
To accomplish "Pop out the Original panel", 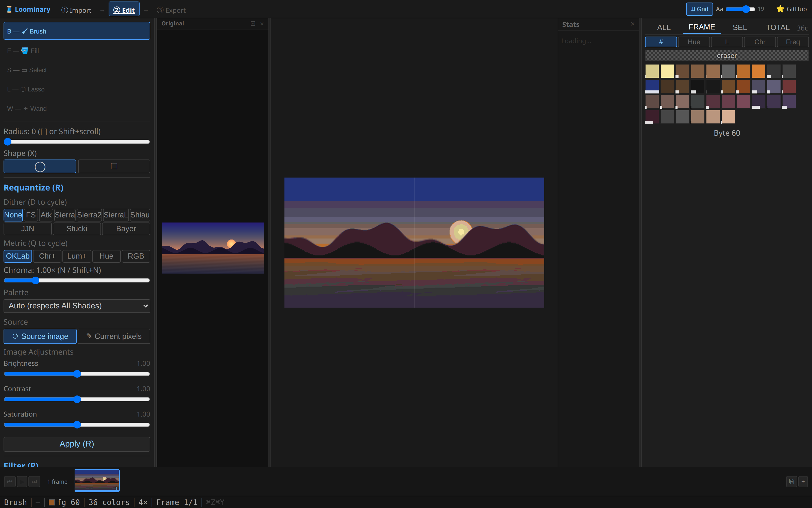I will [x=253, y=24].
